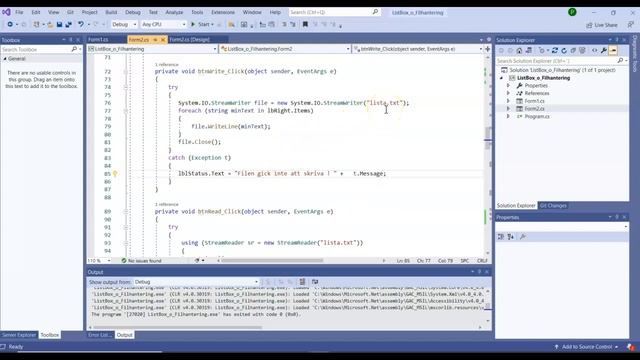Viewport: 640px width, 360px height.
Task: Toggle the highlighted Preview Selected Items icon
Action: point(613,50)
